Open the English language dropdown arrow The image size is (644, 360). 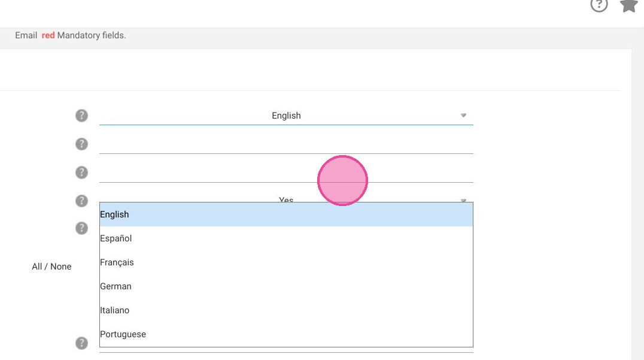463,116
